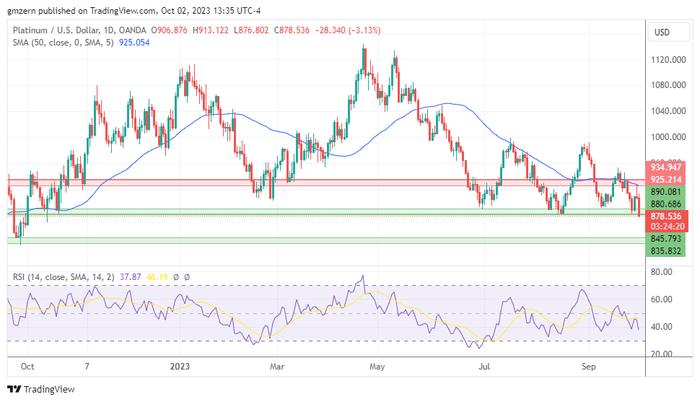Screen dimensions: 700x402
Task: Click the USD currency button
Action: (662, 32)
